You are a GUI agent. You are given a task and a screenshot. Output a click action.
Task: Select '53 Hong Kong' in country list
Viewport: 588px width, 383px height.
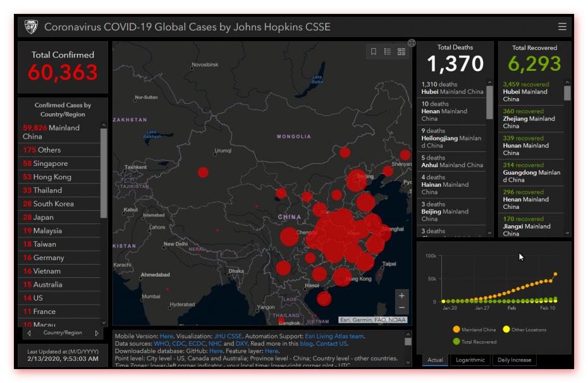59,177
